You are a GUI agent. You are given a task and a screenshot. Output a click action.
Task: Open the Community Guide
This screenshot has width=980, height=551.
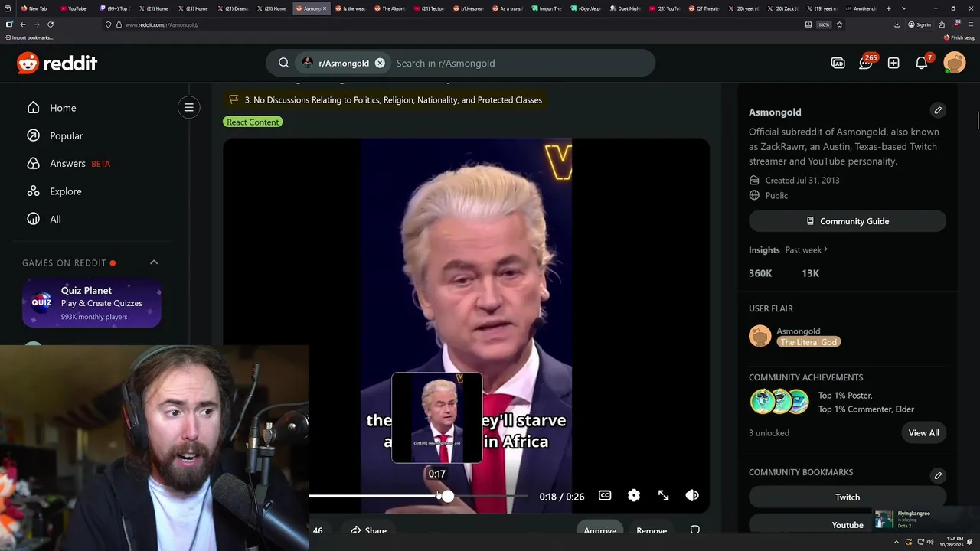(x=848, y=221)
